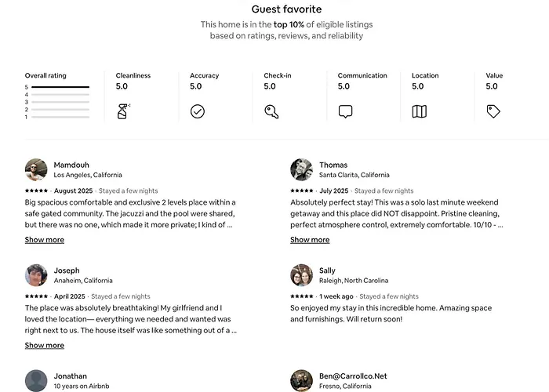Image resolution: width=549 pixels, height=392 pixels.
Task: Expand Joseph's review with Show more
Action: click(x=45, y=346)
